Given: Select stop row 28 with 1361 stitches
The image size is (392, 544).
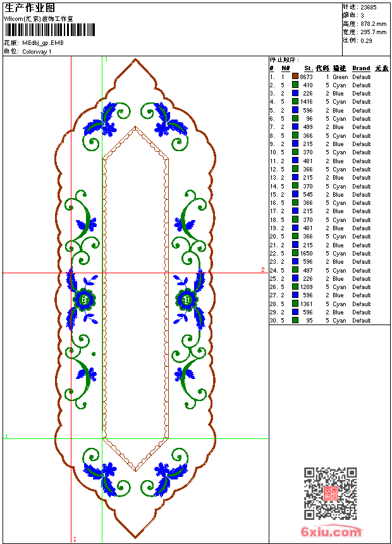Looking at the screenshot, I should 329,304.
